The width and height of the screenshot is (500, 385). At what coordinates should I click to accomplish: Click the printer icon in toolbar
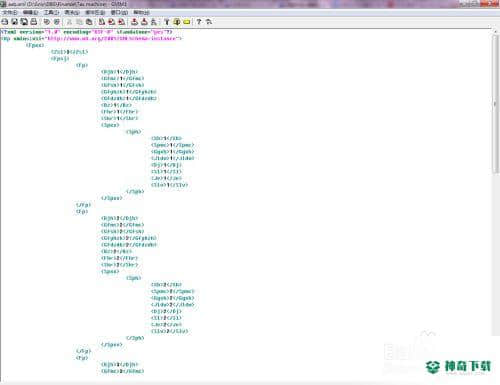(34, 22)
